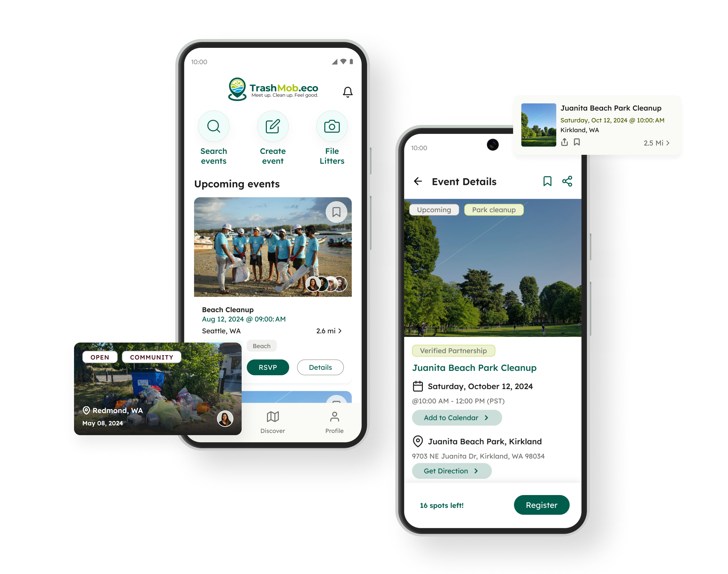The image size is (728, 574).
Task: Tap RSVP button for Beach Cleanup event
Action: point(267,367)
